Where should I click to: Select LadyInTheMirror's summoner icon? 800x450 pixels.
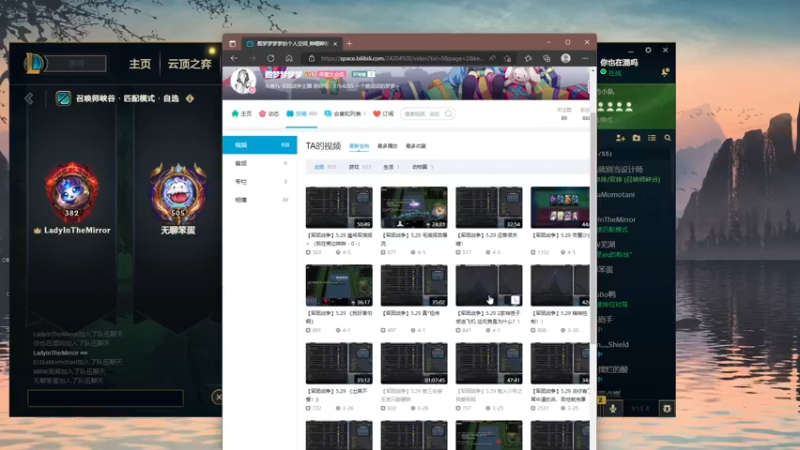coord(72,192)
